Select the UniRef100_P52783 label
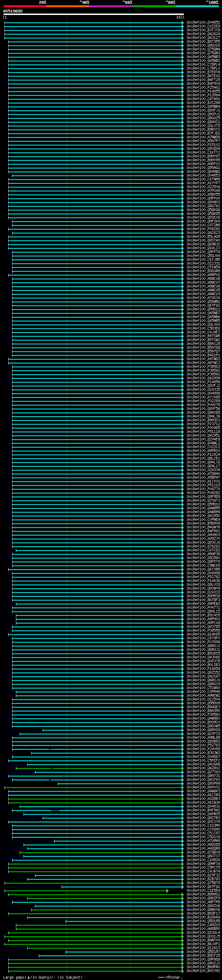The image size is (222, 980). (203, 745)
